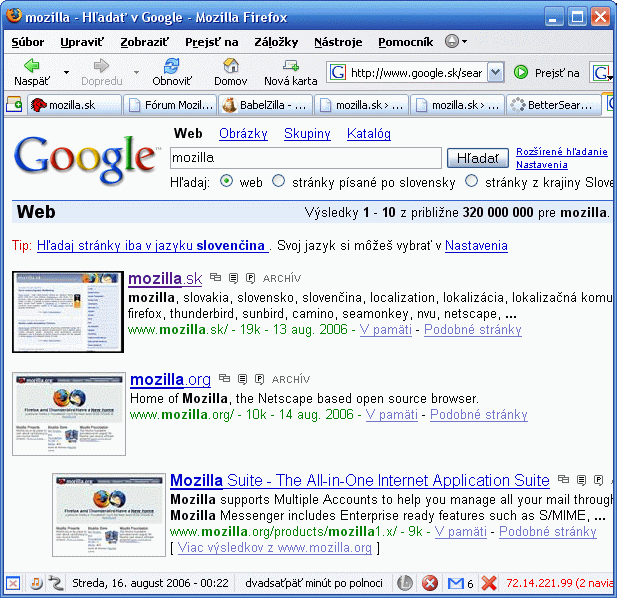Open Rozšírené hľadanie advanced search link
The width and height of the screenshot is (617, 598).
point(562,151)
